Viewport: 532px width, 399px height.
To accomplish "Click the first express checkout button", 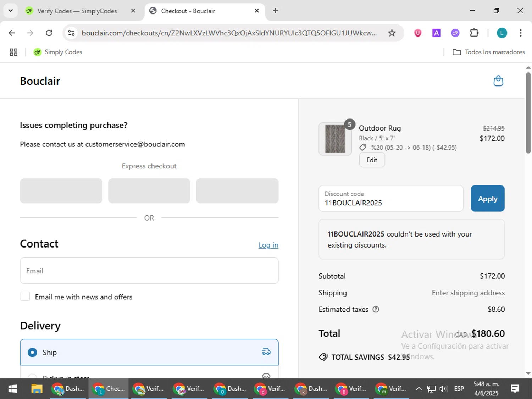I will coord(61,191).
